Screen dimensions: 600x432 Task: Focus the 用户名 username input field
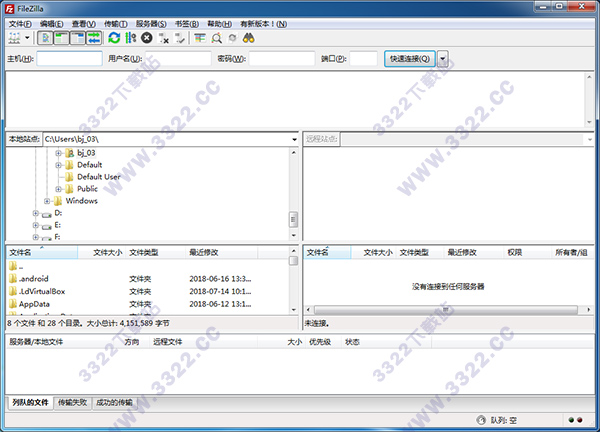pos(178,59)
